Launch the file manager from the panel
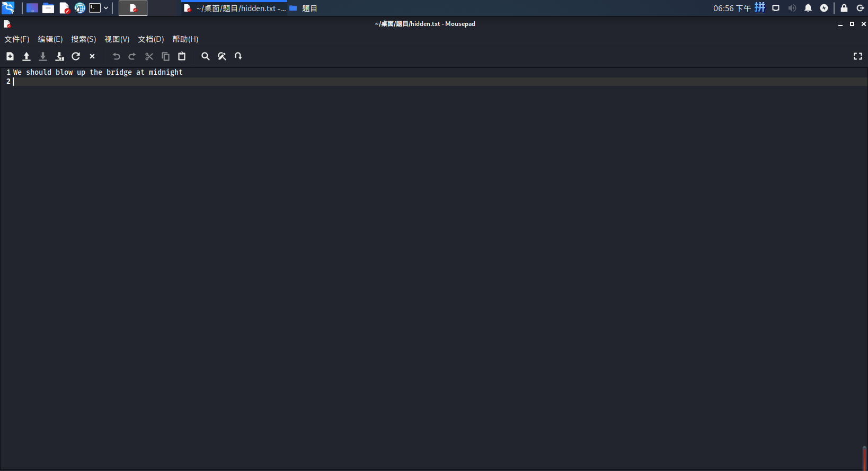This screenshot has height=471, width=868. [x=48, y=8]
